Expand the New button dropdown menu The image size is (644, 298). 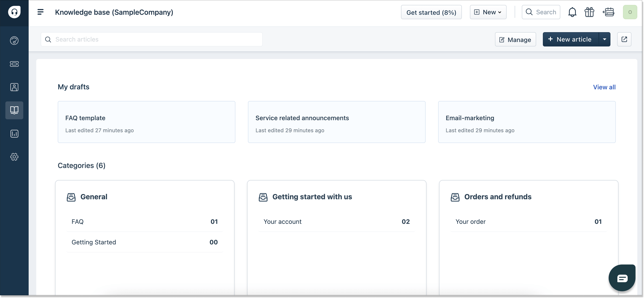499,11
